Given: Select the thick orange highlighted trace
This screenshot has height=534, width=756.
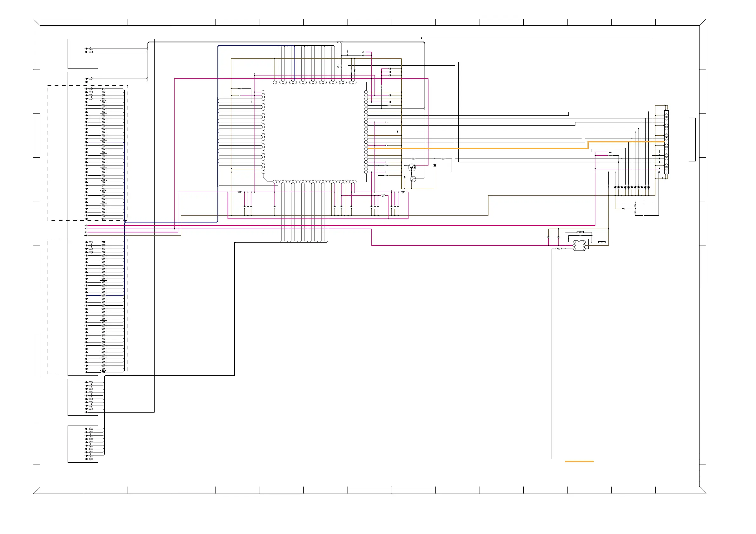Looking at the screenshot, I should [x=477, y=148].
